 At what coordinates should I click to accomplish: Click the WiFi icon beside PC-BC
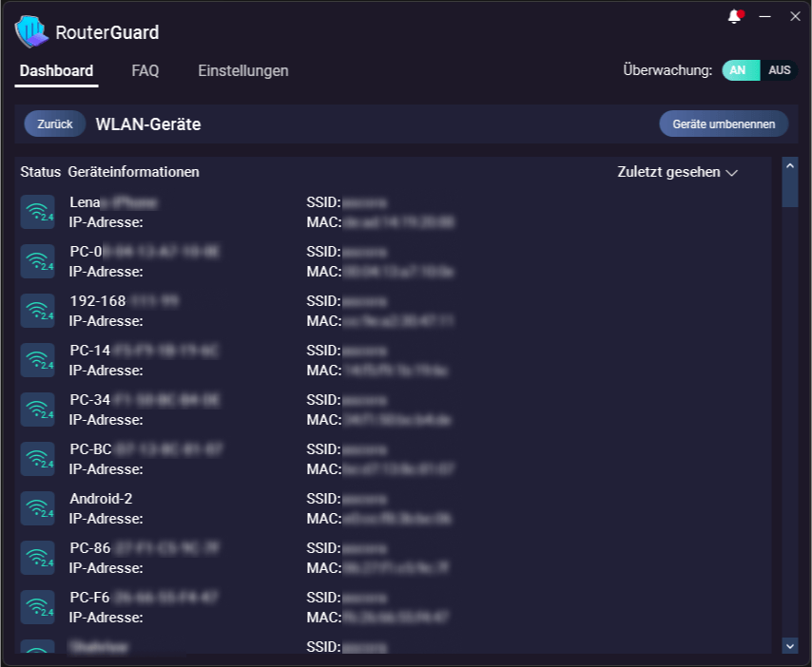(x=37, y=458)
